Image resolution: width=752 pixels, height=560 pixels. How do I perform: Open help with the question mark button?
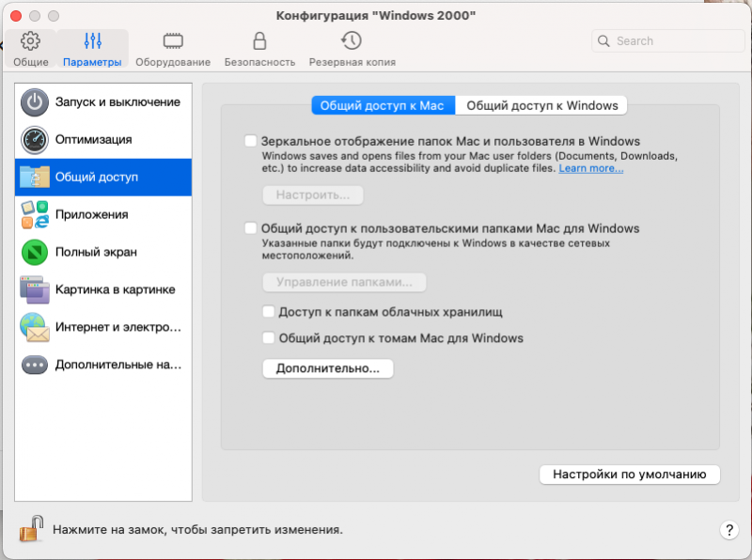[x=728, y=530]
